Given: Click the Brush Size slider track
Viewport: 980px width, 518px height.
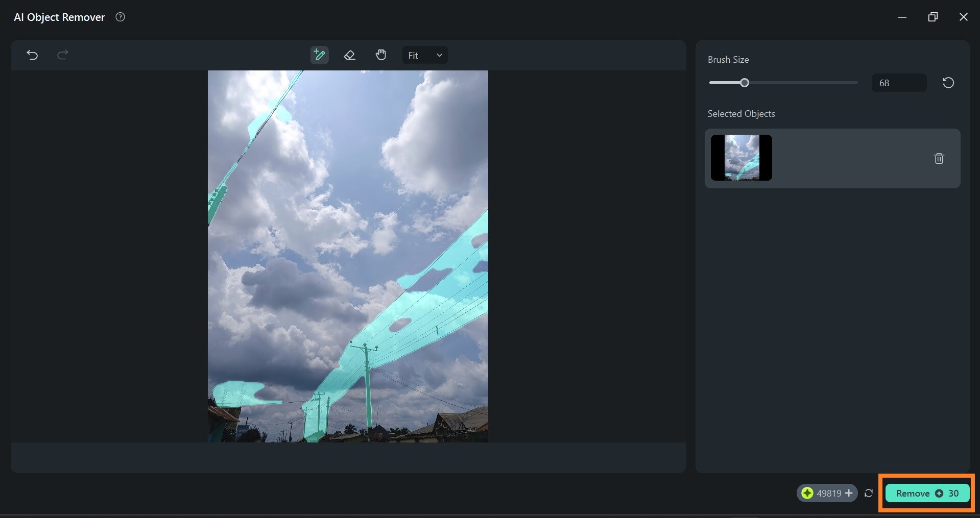Looking at the screenshot, I should point(783,83).
